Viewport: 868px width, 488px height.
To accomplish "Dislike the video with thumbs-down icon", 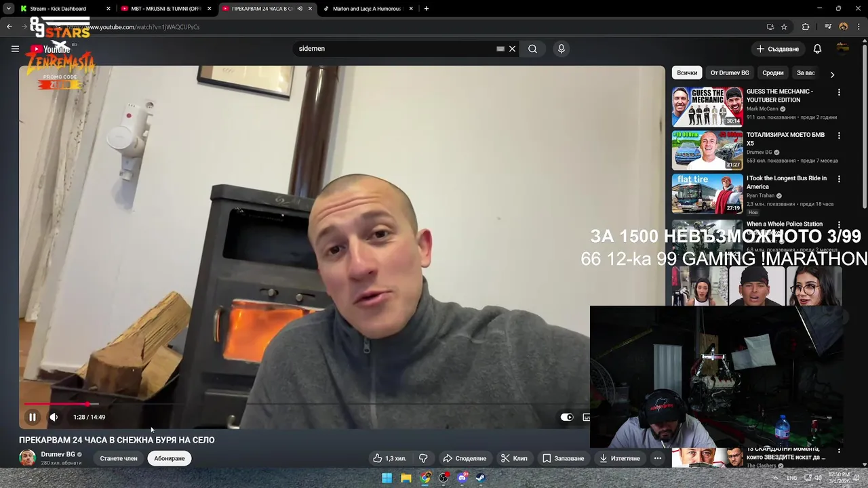I will click(423, 458).
